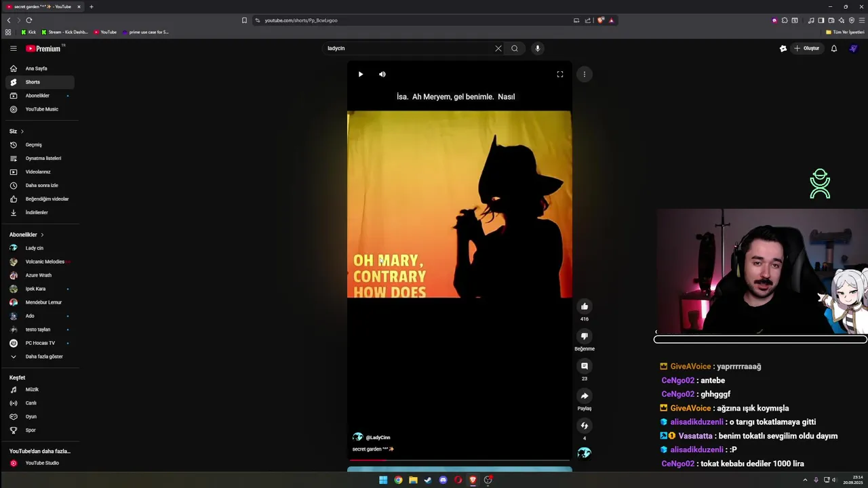Open Müzik under Keşfet
Image resolution: width=868 pixels, height=488 pixels.
(39, 390)
